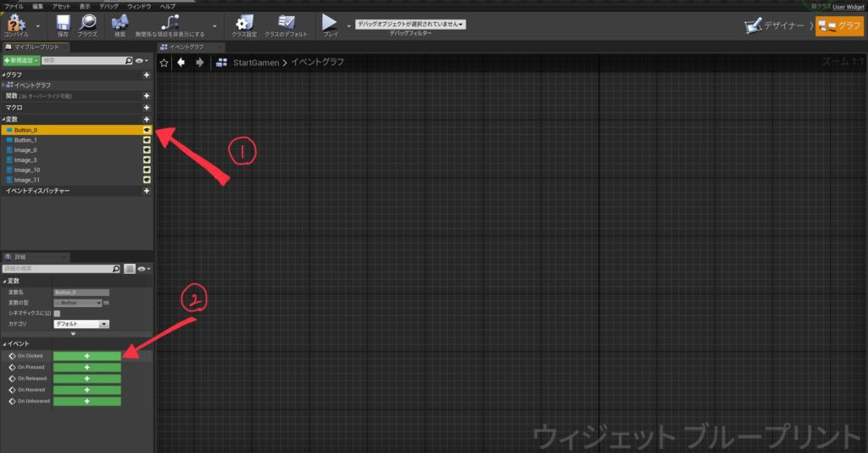Open Class Defaults (クラスのデフォルト) icon

point(286,23)
